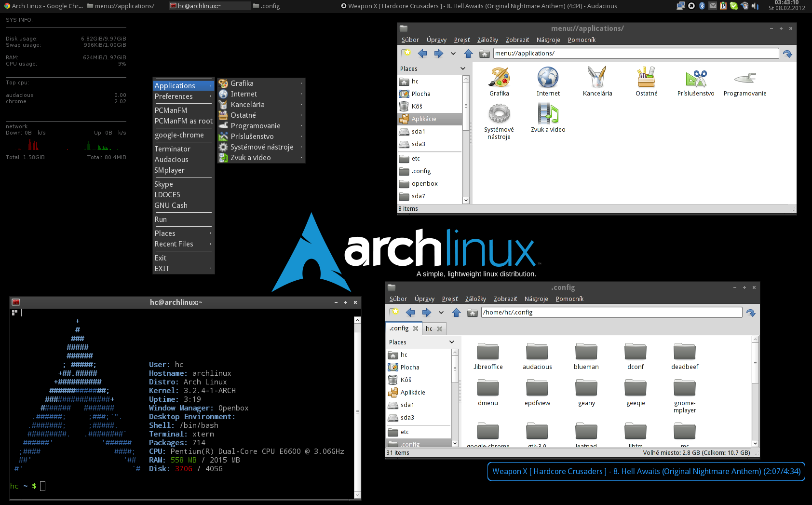Switch to Audacious taskbar item

point(479,6)
